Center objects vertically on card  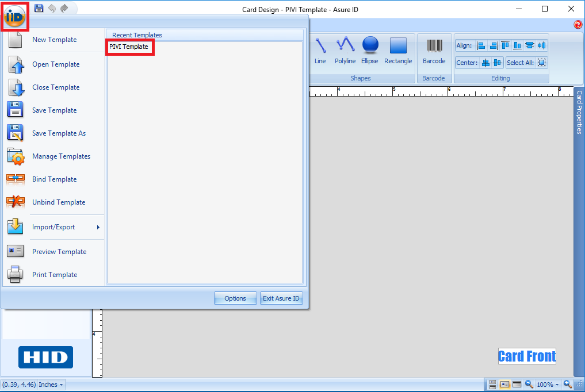point(498,63)
